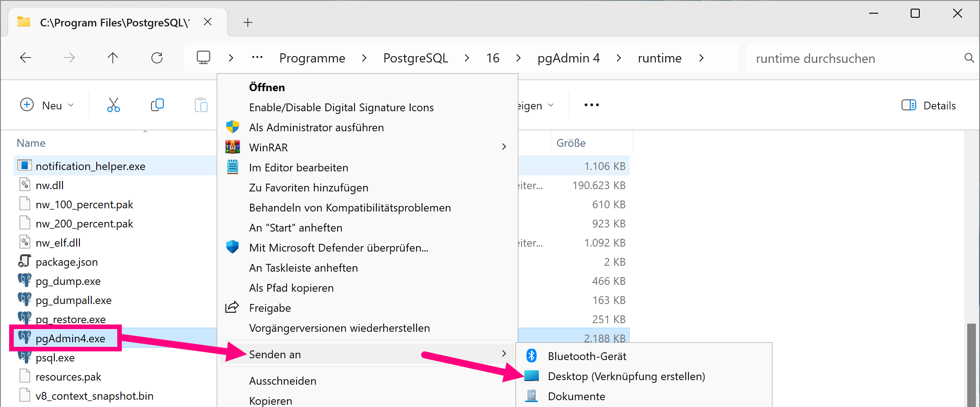
Task: Click the Größe column header
Action: tap(571, 143)
